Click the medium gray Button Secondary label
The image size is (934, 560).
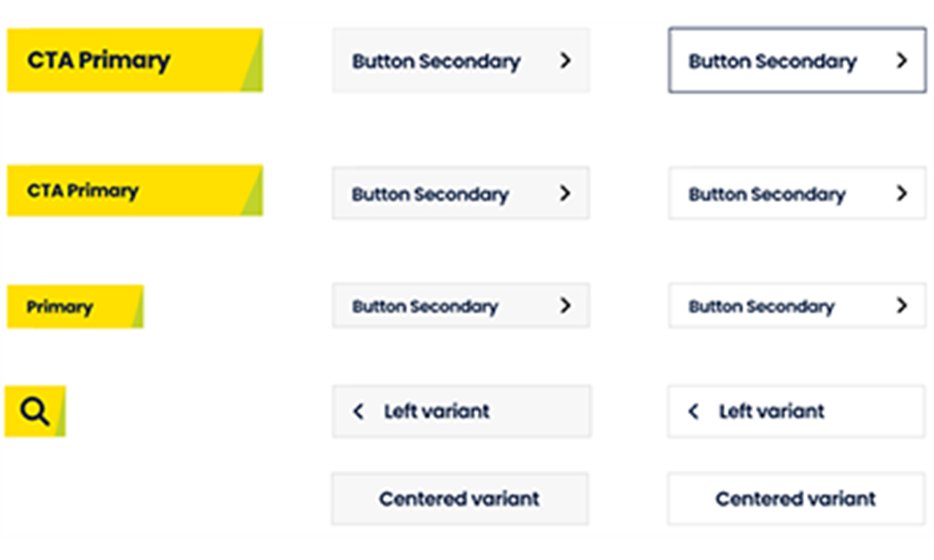[431, 195]
